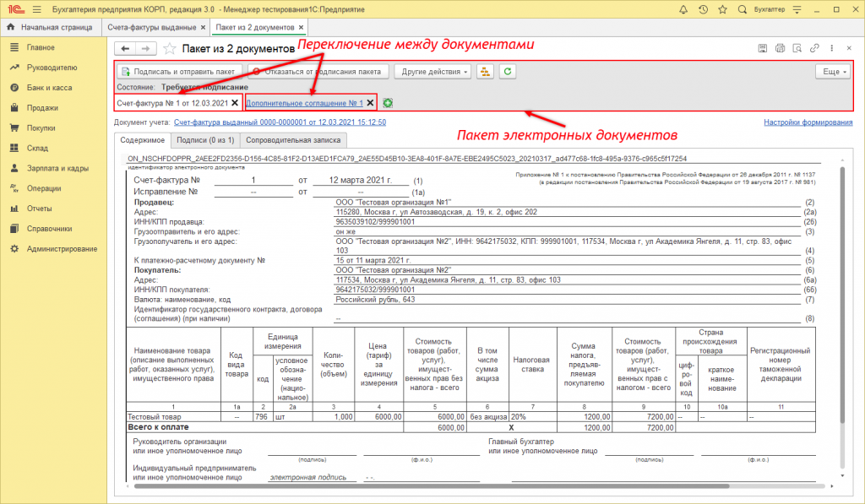Open favorites star icon in title bar
The width and height of the screenshot is (865, 504).
(723, 9)
